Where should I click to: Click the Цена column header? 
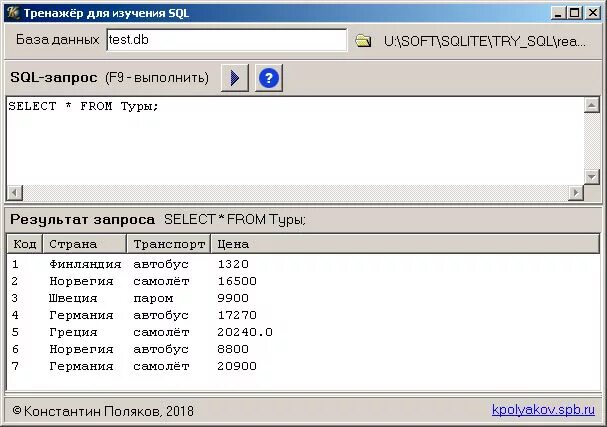tap(405, 244)
